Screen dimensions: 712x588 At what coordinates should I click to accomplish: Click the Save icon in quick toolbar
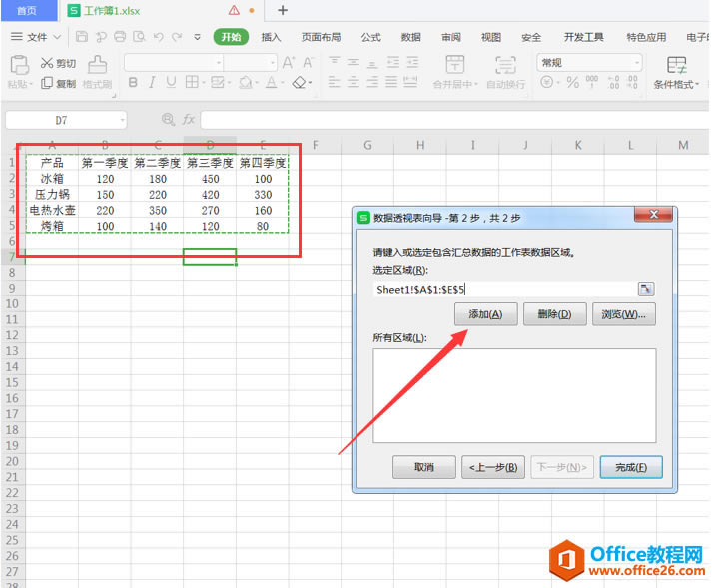(82, 37)
